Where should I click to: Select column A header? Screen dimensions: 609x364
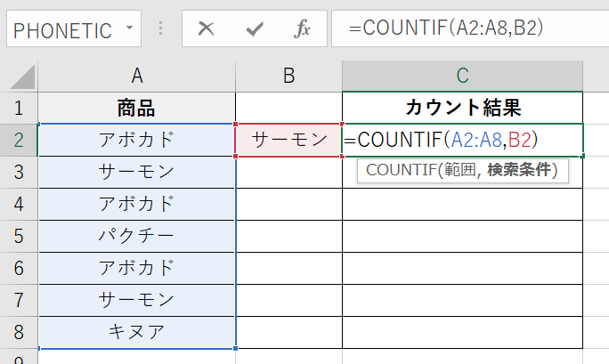(136, 77)
